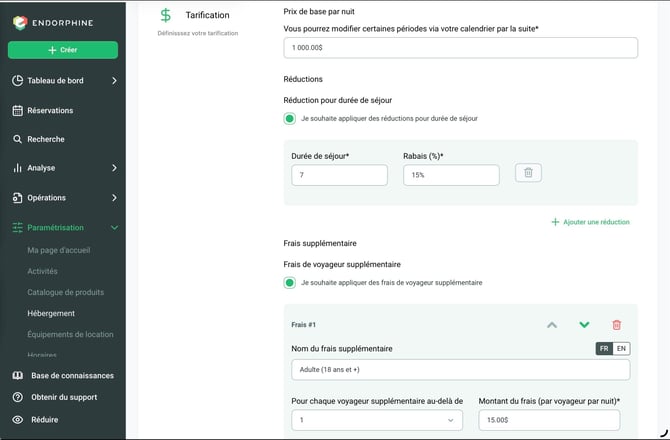Open the Recherche menu item
This screenshot has height=440, width=670.
[46, 139]
